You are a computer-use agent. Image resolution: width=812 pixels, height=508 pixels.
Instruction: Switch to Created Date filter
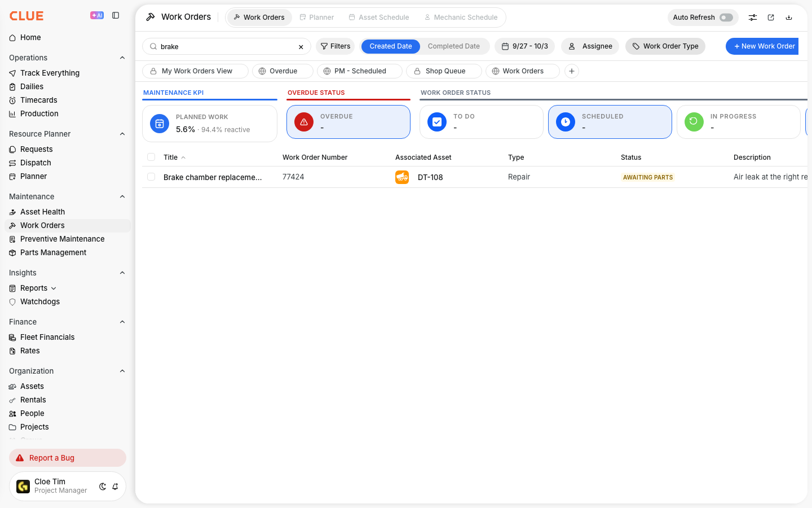(391, 46)
